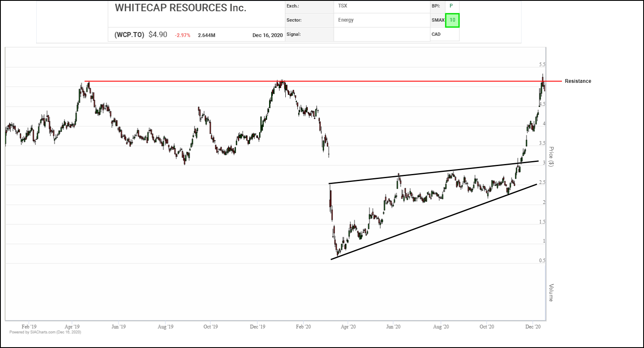Click the Resistance label beside the chart
Viewport: 644px width, 348px height.
pyautogui.click(x=578, y=81)
